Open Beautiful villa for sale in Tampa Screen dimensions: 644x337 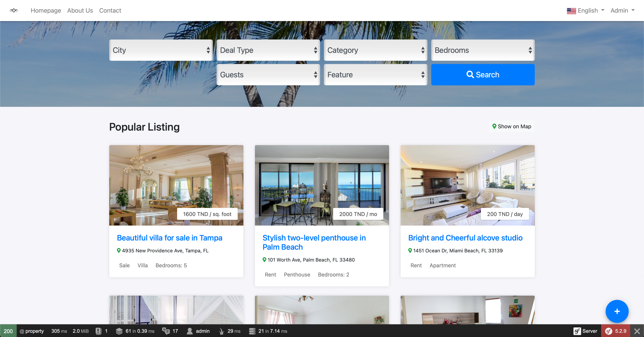pyautogui.click(x=169, y=238)
